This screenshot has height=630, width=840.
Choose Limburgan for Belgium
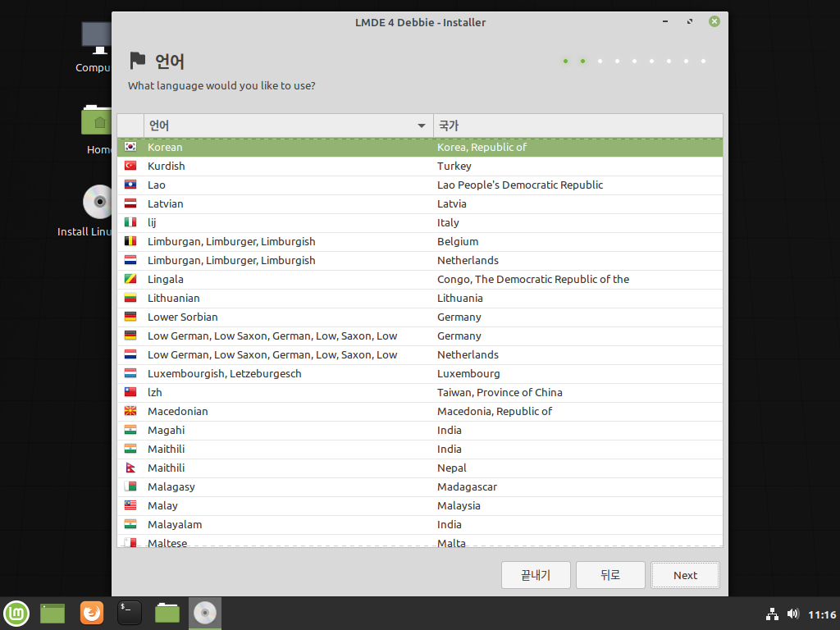click(420, 242)
